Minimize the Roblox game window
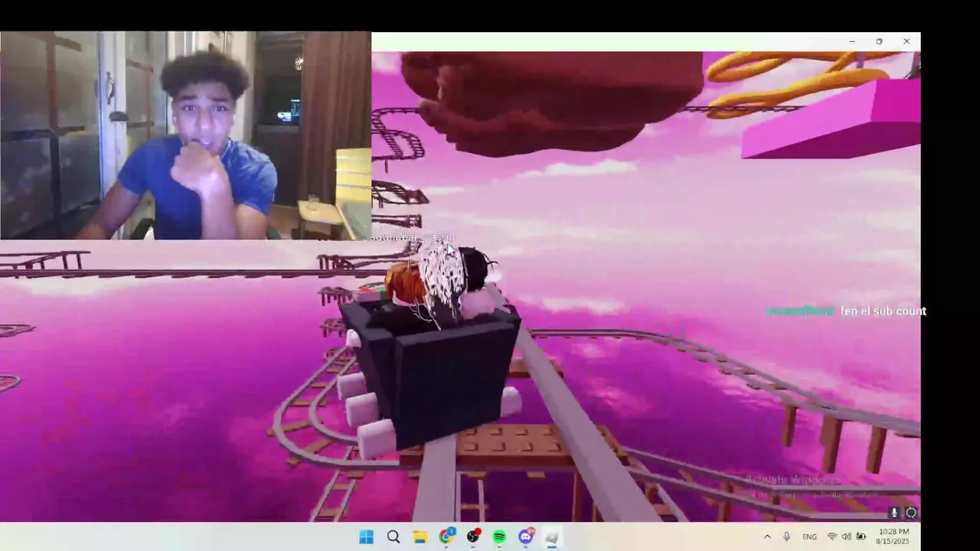 [x=852, y=41]
